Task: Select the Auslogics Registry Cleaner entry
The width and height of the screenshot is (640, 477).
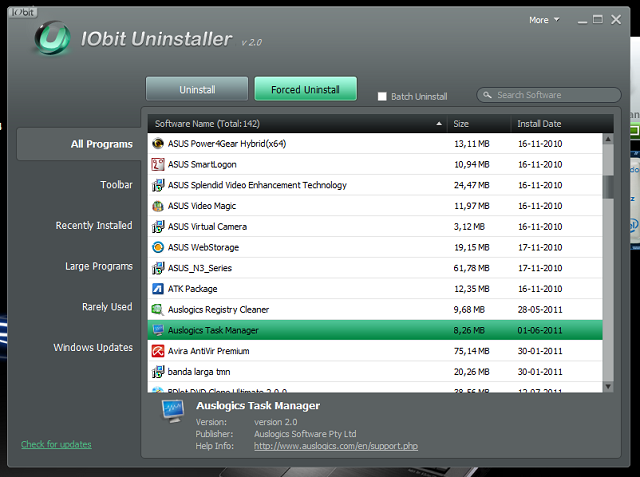Action: pyautogui.click(x=375, y=310)
